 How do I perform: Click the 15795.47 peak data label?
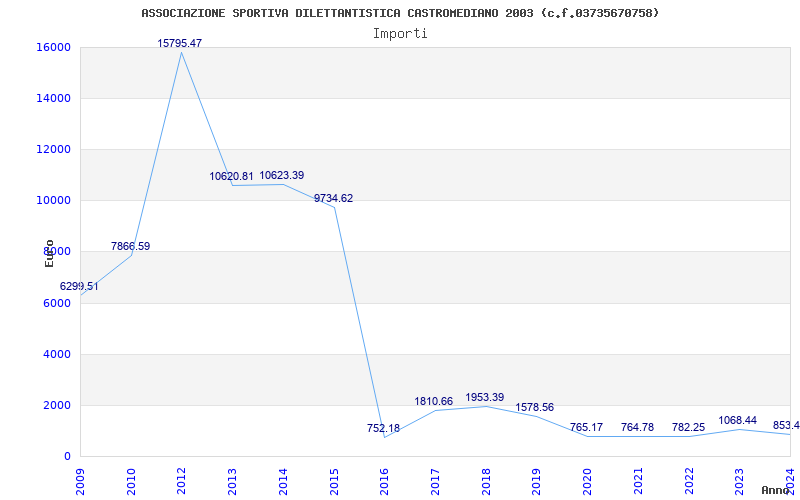tap(180, 43)
